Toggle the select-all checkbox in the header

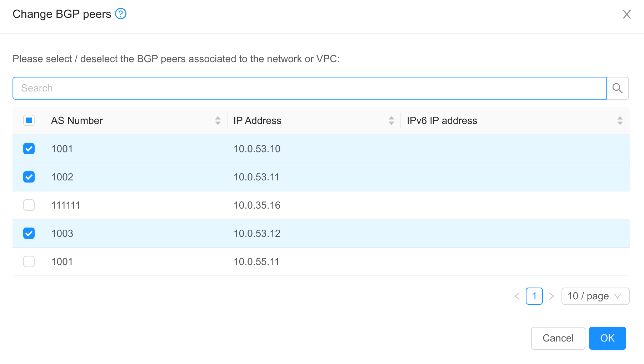29,121
